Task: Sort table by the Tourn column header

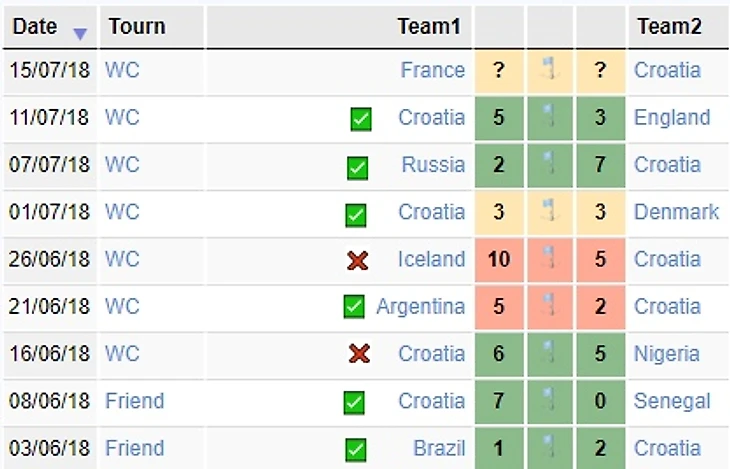Action: 137,27
